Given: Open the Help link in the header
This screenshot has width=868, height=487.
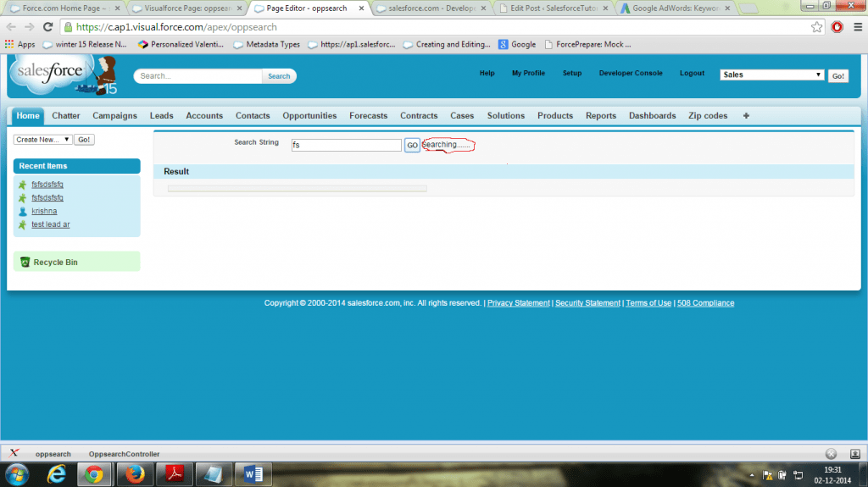Looking at the screenshot, I should tap(487, 73).
